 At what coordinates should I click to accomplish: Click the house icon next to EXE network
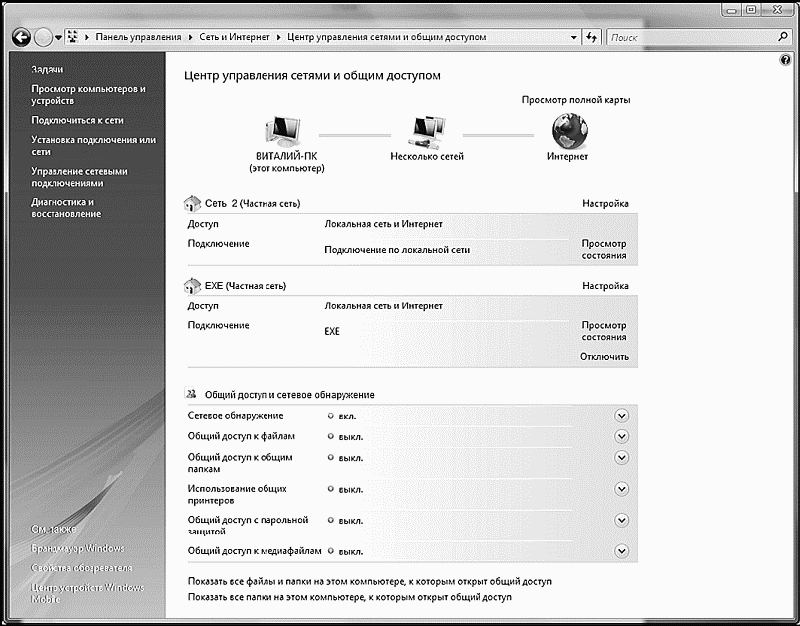pyautogui.click(x=195, y=285)
